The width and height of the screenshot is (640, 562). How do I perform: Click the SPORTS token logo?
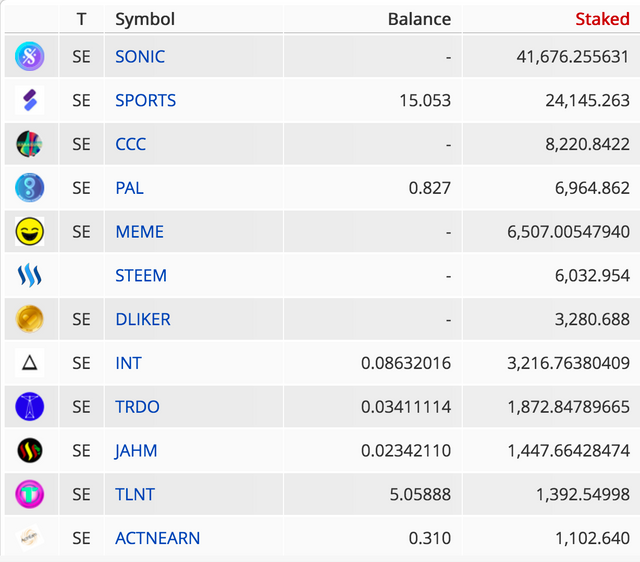(29, 100)
